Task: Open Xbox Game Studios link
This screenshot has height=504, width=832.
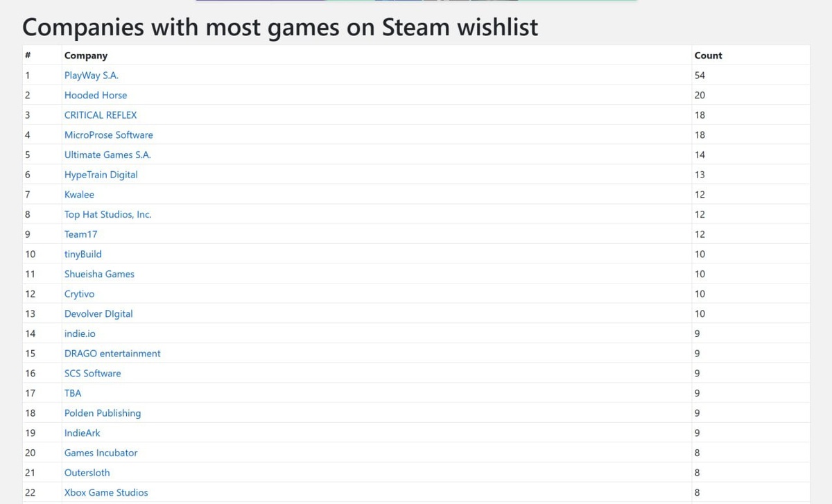Action: [106, 493]
